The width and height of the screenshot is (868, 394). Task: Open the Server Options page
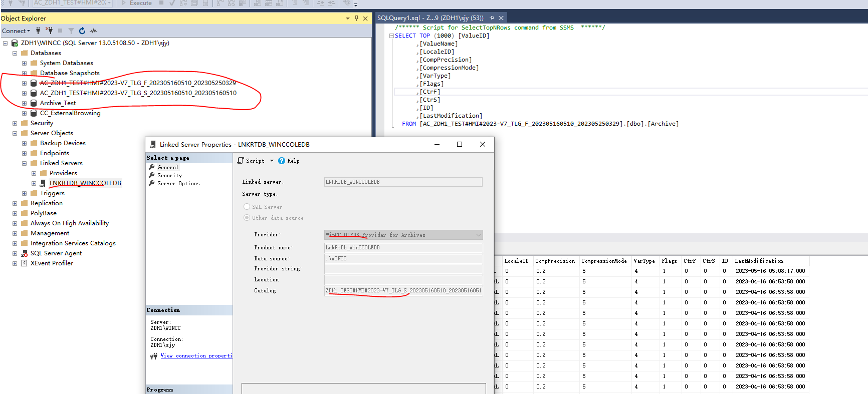coord(178,184)
